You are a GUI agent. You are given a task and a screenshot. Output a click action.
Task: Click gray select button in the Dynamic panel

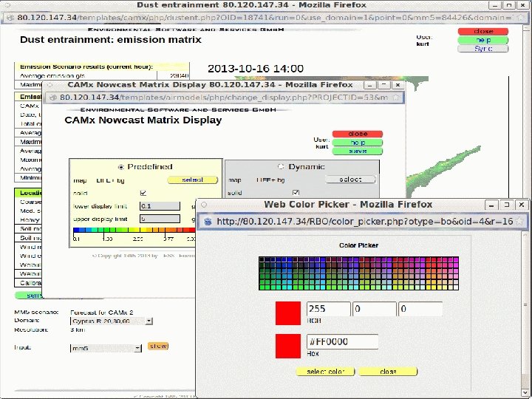[350, 179]
